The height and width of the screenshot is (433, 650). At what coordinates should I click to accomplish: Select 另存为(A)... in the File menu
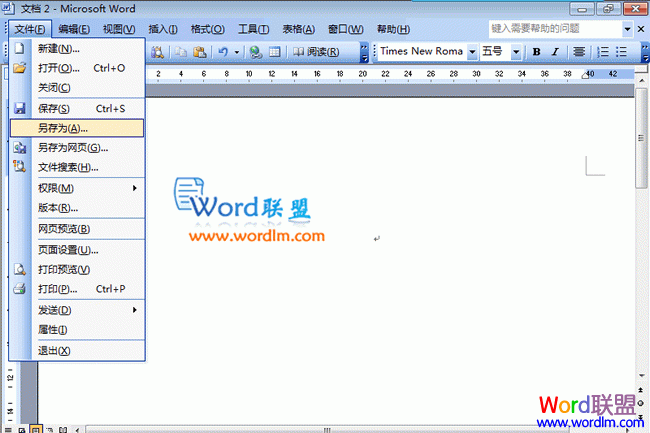pyautogui.click(x=77, y=128)
